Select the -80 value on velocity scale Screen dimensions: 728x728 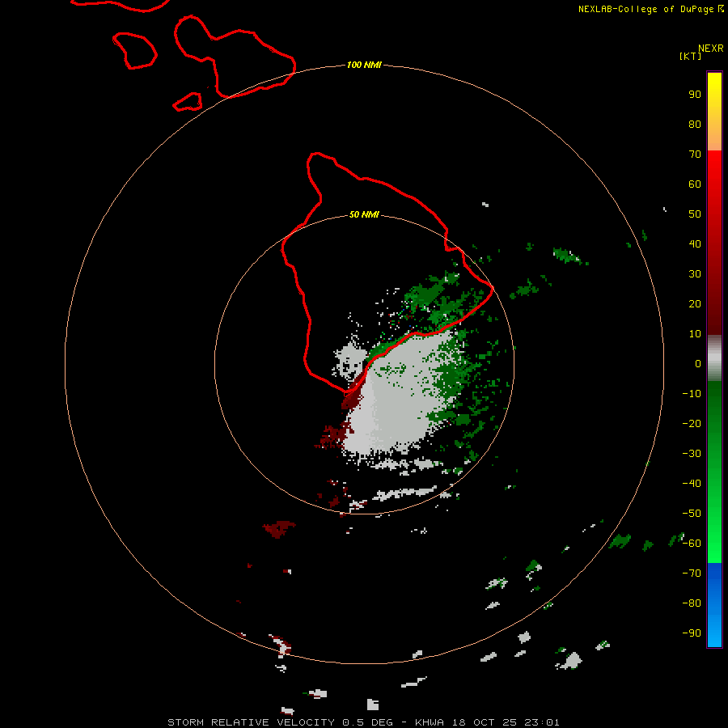(x=692, y=603)
